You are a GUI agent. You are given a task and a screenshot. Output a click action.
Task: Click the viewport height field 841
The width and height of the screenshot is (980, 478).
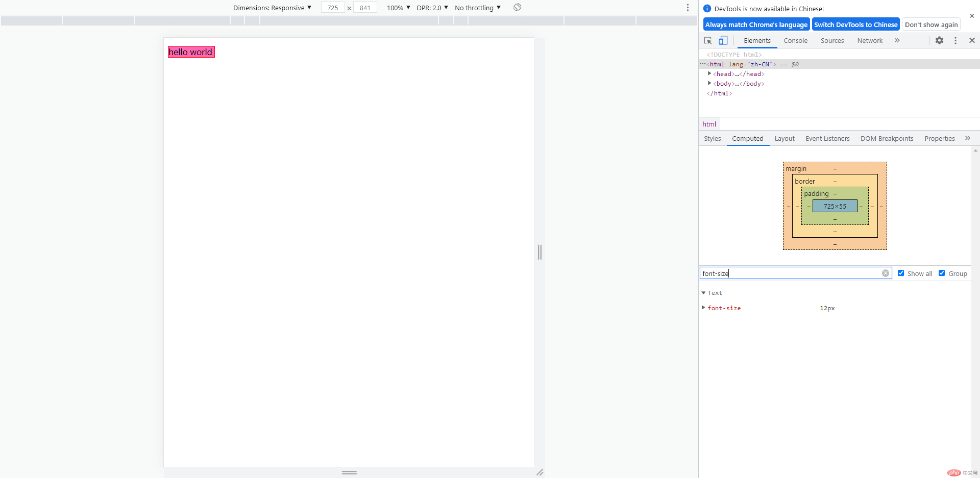(x=365, y=8)
